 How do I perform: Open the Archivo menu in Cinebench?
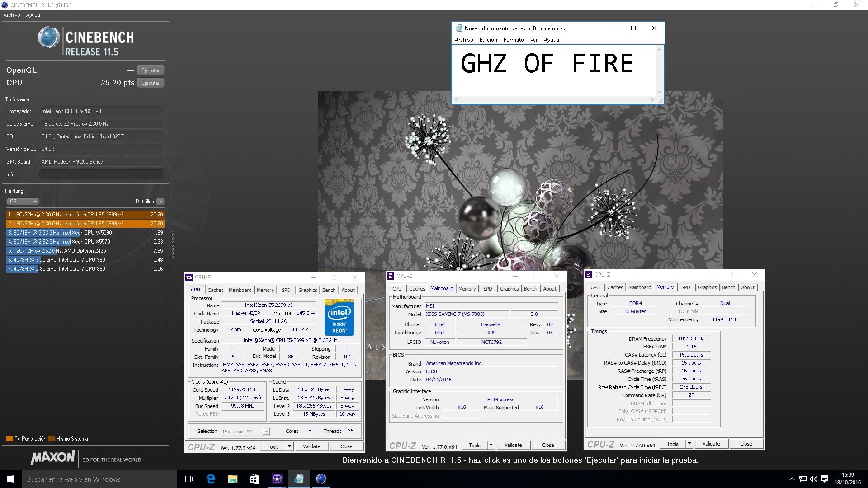click(x=12, y=15)
